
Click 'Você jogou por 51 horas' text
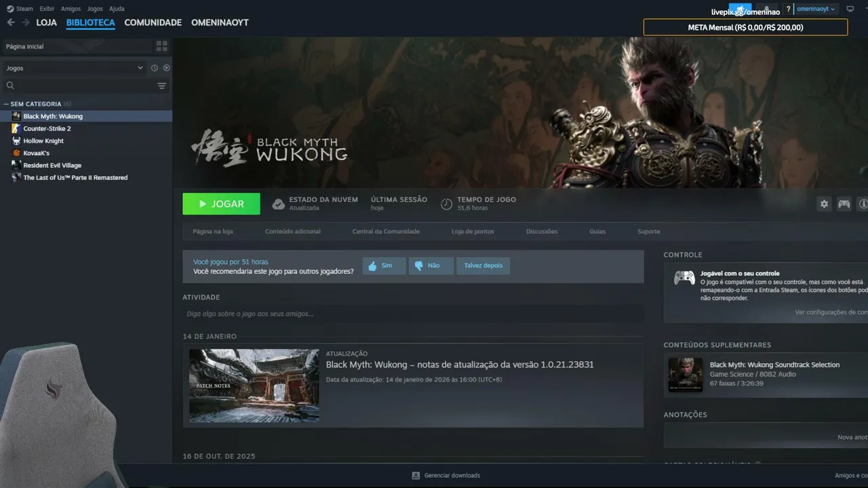(231, 262)
